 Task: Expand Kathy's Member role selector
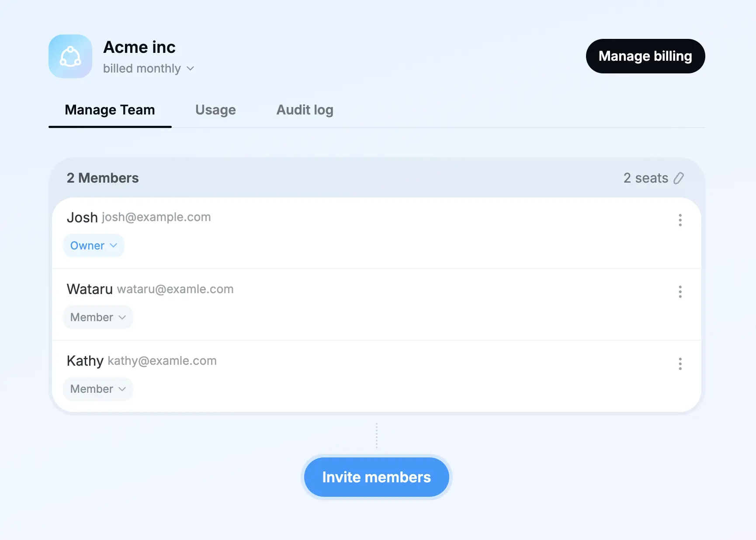[x=98, y=389]
